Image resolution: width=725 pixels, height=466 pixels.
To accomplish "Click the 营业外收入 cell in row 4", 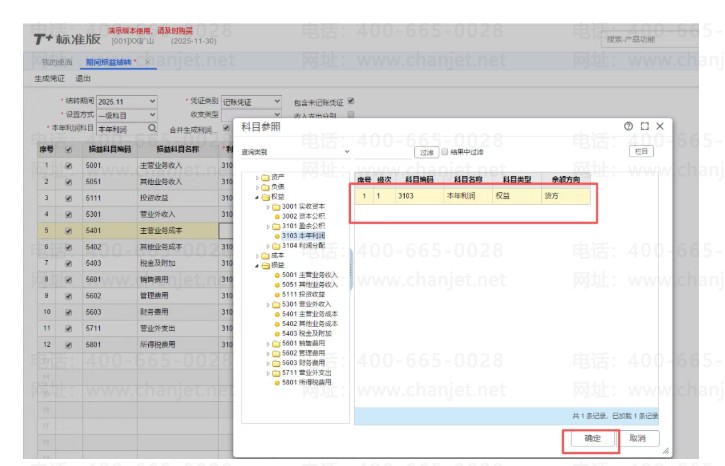I will click(178, 215).
